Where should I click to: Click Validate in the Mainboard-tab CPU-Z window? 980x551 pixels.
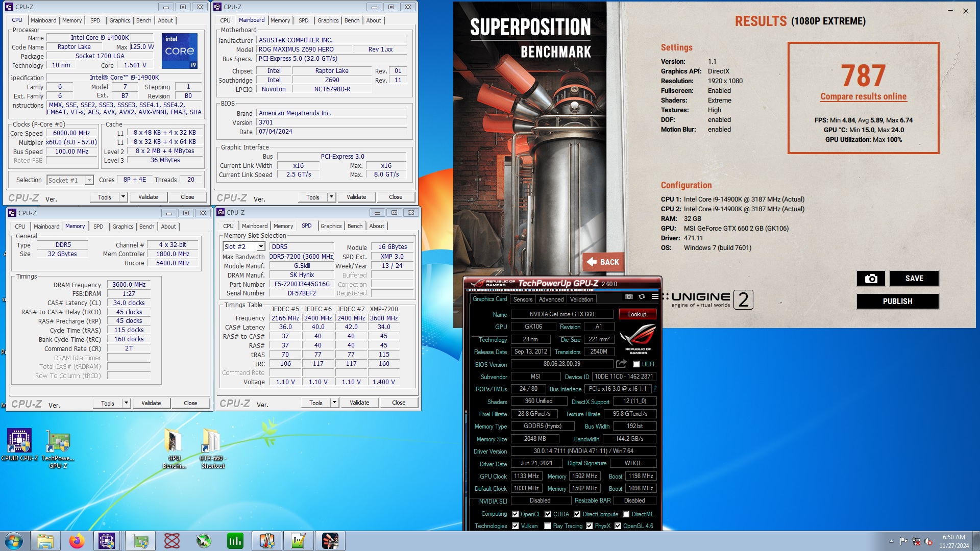coord(356,197)
